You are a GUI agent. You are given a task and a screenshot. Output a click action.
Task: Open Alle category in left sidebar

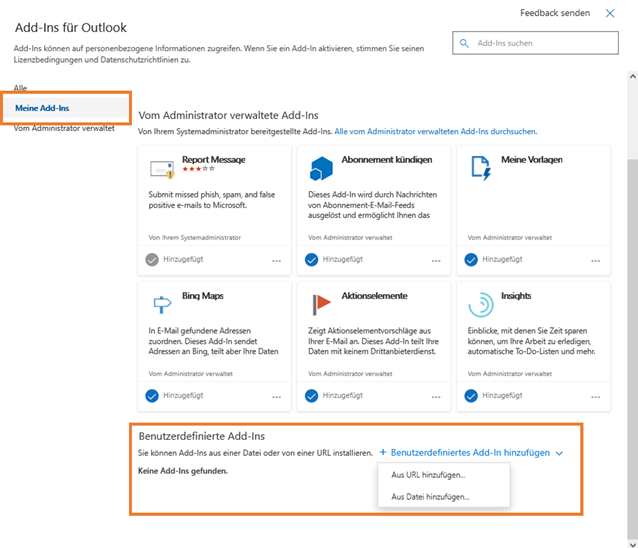[x=21, y=89]
